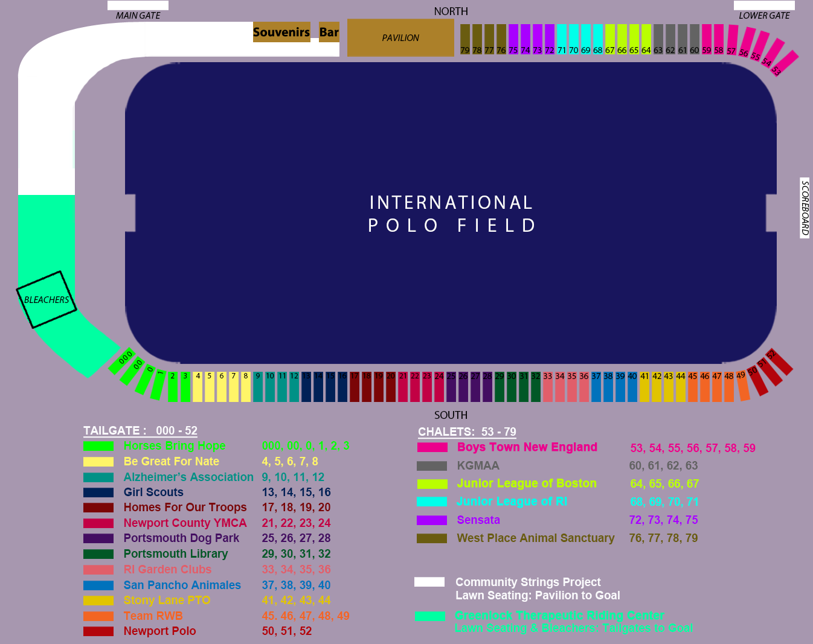The image size is (813, 644).
Task: Select the Pavilion block on the map
Action: pos(400,37)
